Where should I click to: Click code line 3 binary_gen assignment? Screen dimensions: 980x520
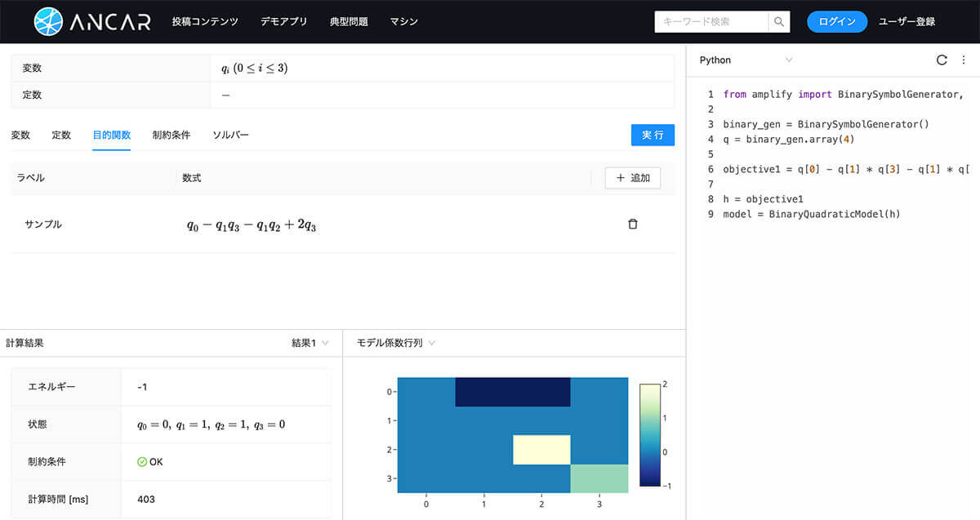point(826,125)
